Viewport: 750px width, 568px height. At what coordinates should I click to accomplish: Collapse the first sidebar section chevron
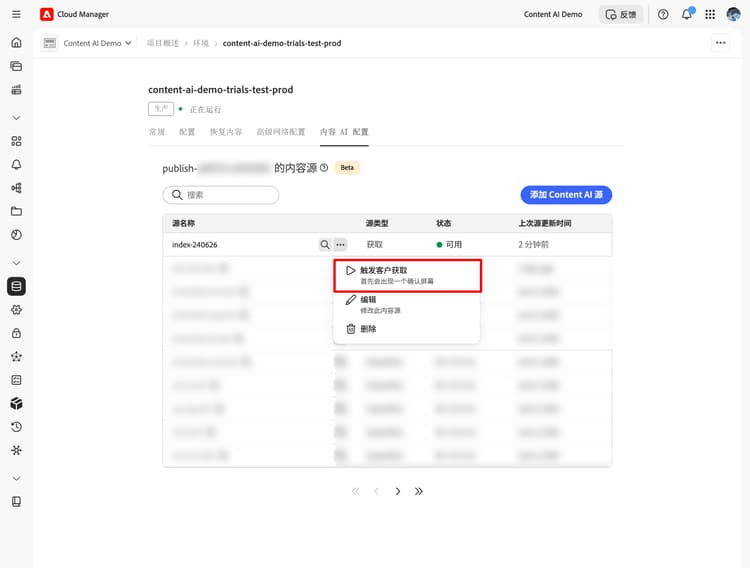pos(16,118)
